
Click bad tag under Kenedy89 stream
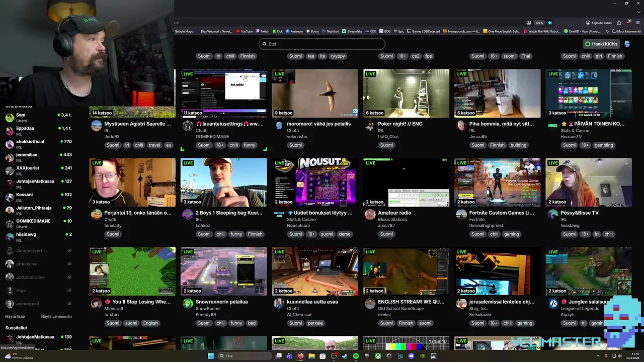tap(252, 323)
